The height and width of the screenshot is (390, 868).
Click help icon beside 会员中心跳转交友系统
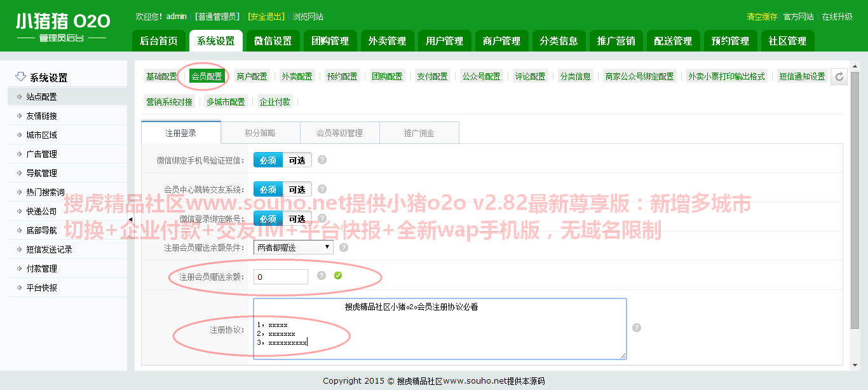click(x=322, y=189)
